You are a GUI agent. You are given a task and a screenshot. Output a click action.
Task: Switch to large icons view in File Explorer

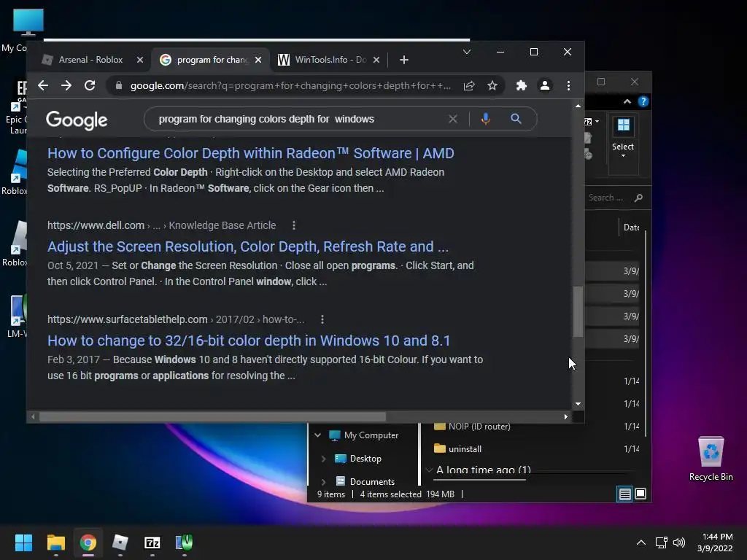click(640, 494)
